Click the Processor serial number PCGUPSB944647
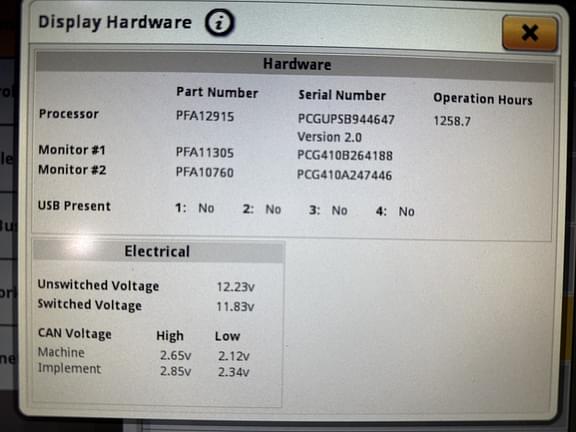The width and height of the screenshot is (576, 432). pyautogui.click(x=346, y=119)
